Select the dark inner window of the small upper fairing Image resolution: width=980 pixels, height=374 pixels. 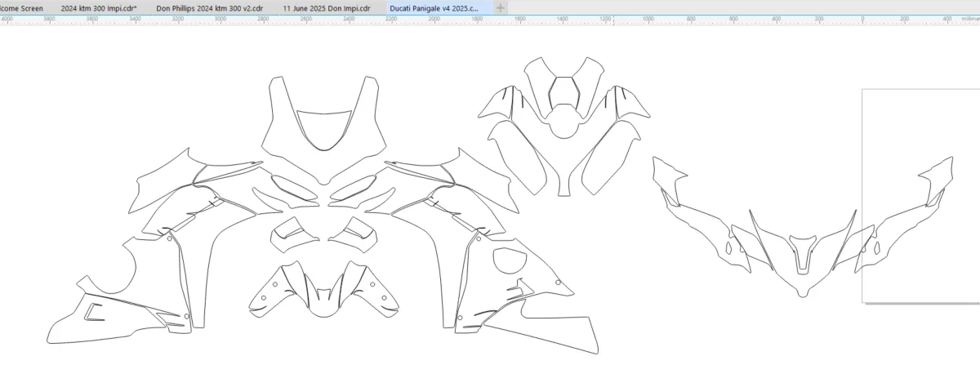point(563,91)
